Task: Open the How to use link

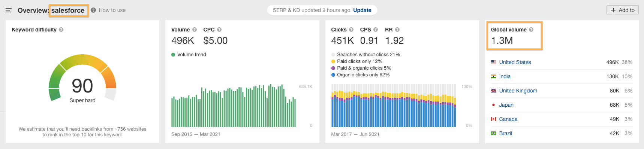Action: (112, 10)
